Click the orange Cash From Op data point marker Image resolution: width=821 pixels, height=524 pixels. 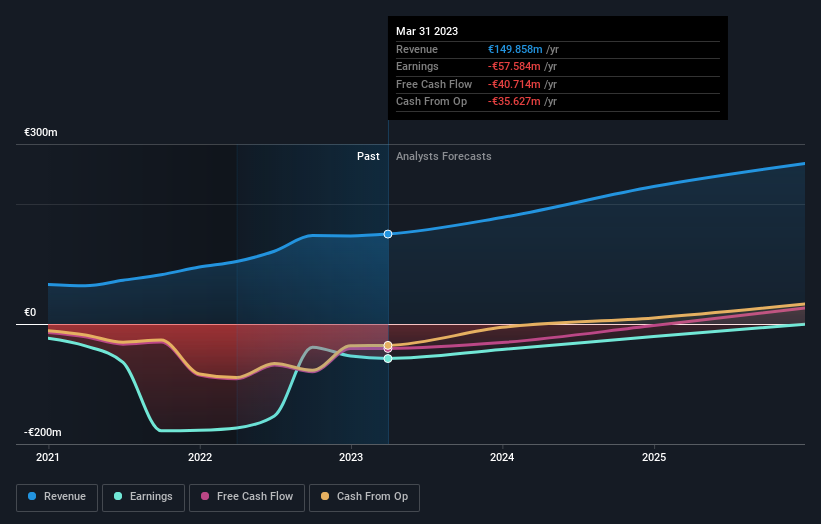click(388, 345)
